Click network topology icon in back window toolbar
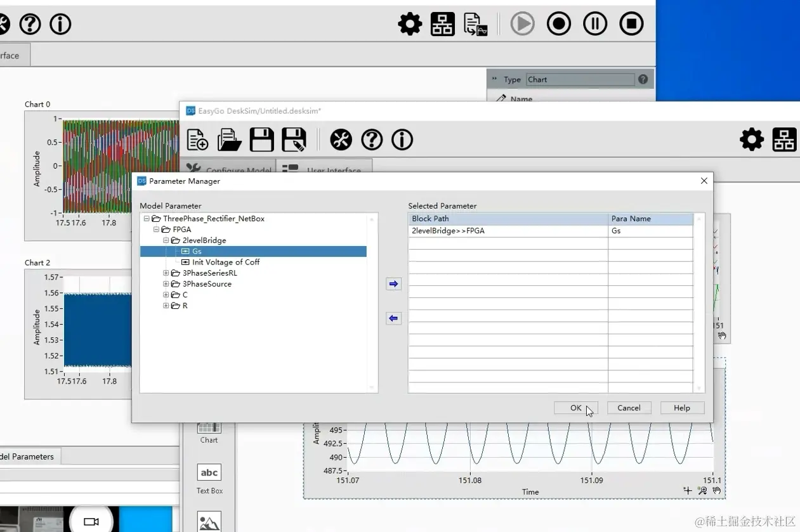The width and height of the screenshot is (800, 532). (442, 24)
